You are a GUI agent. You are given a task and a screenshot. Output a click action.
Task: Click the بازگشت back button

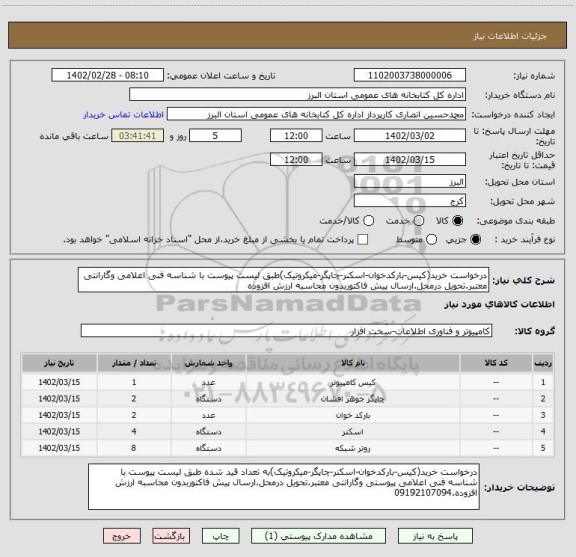coord(171,536)
